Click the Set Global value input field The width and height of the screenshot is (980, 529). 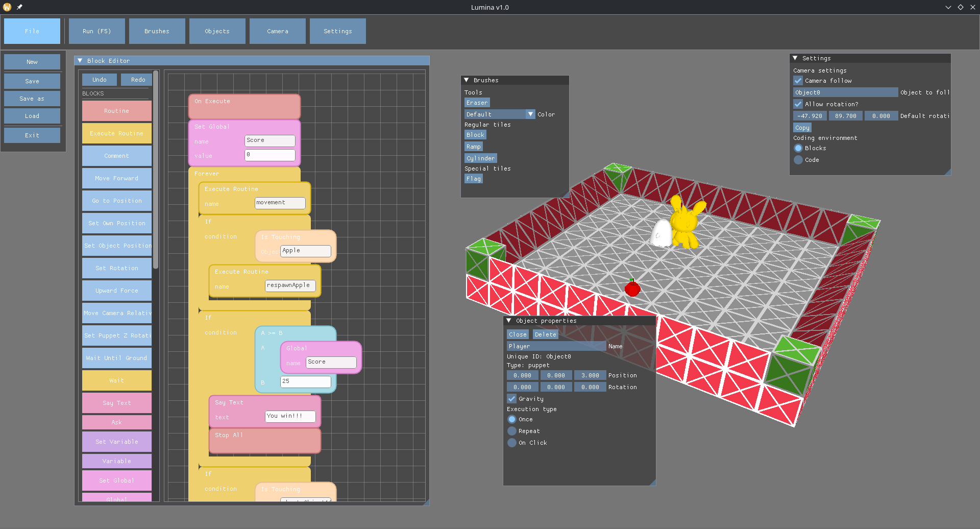pyautogui.click(x=270, y=155)
